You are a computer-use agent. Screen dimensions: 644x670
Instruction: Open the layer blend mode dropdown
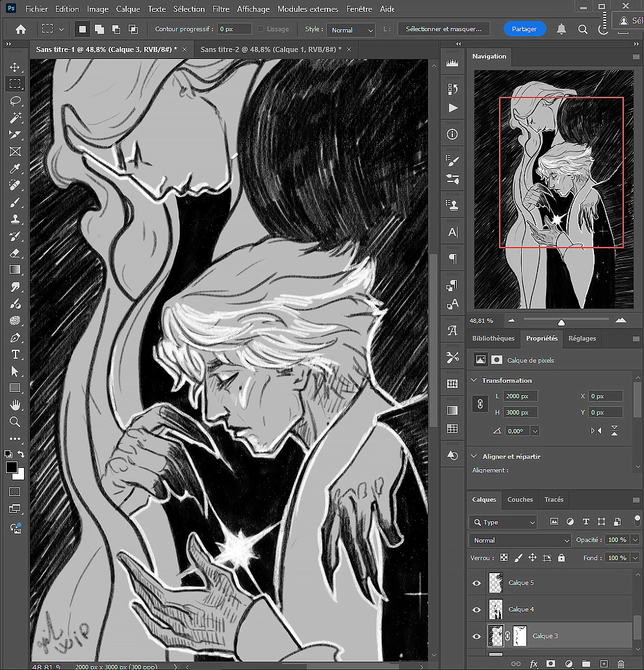(x=519, y=540)
